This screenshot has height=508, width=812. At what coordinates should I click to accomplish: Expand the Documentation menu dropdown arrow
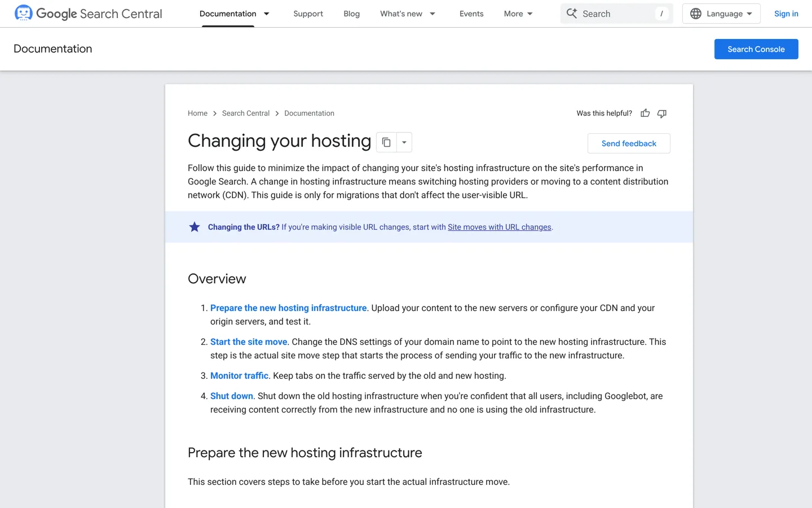pyautogui.click(x=267, y=14)
